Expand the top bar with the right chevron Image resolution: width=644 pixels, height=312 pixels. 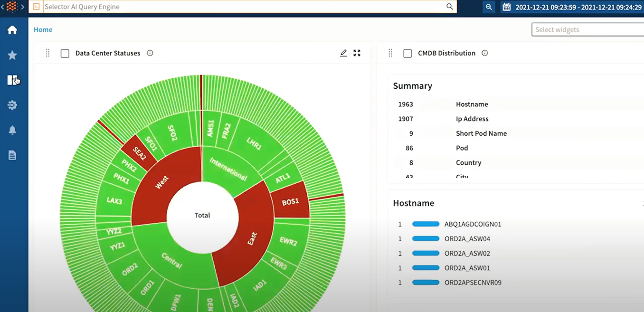[22, 7]
